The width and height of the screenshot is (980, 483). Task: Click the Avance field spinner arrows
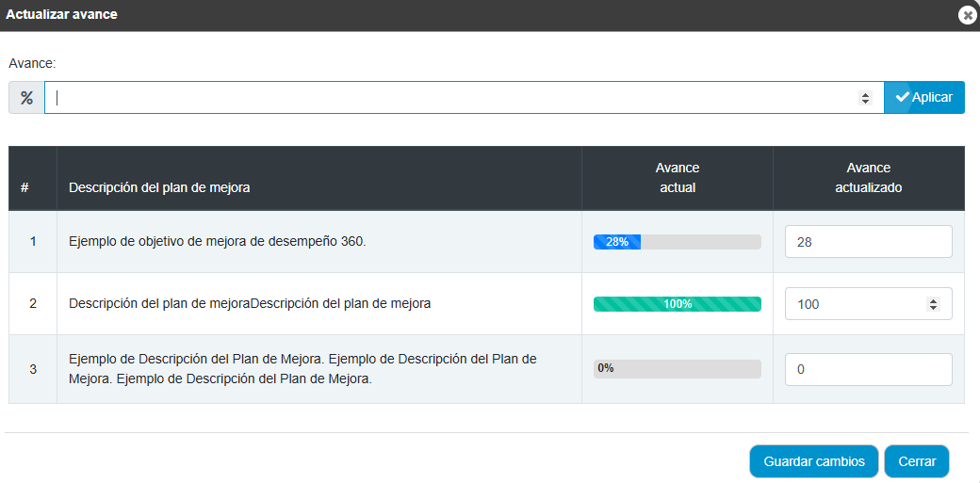[866, 98]
